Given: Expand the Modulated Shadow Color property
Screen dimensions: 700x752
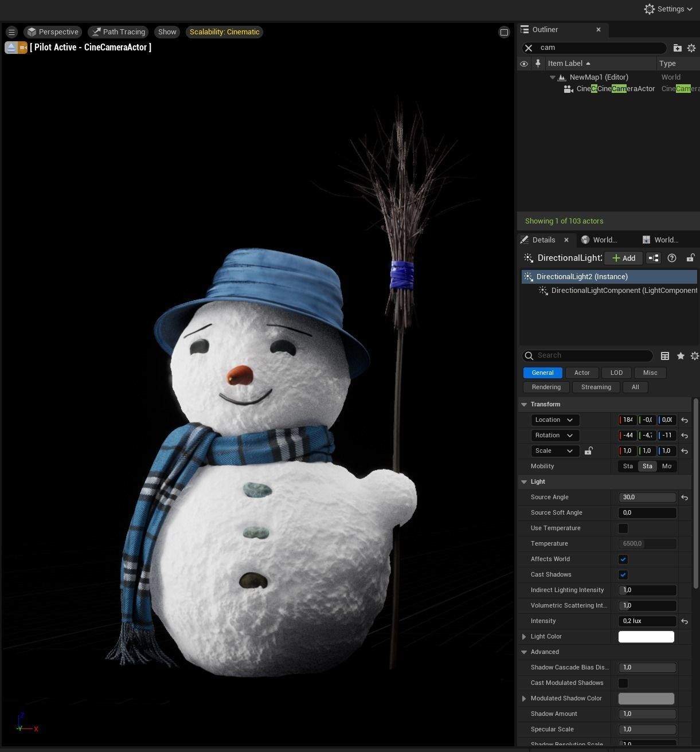Looking at the screenshot, I should click(x=524, y=699).
